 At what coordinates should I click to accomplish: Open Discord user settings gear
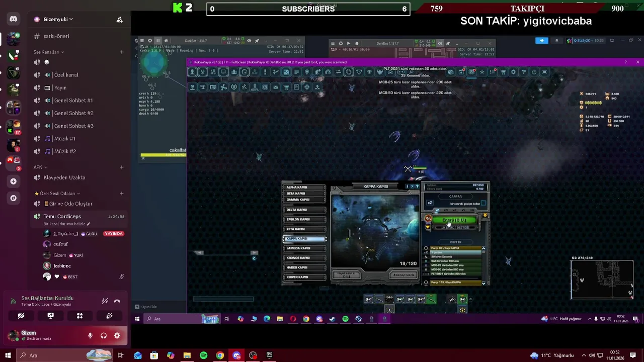click(x=117, y=336)
